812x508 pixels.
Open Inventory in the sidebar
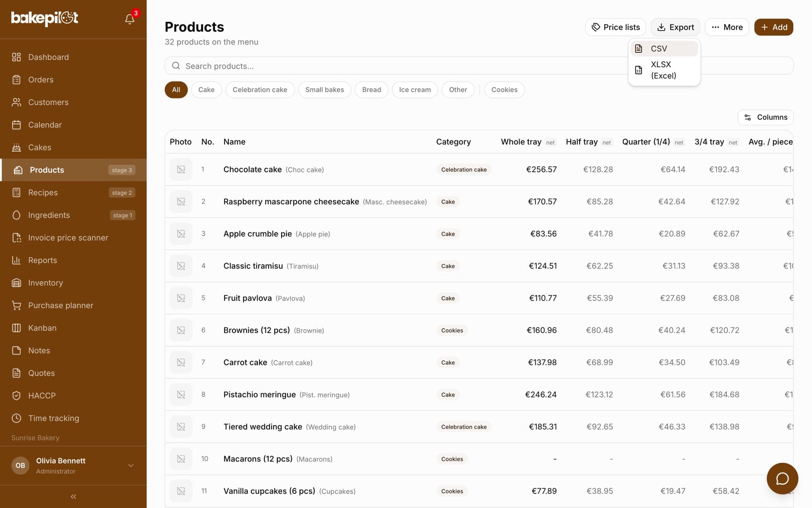73,283
